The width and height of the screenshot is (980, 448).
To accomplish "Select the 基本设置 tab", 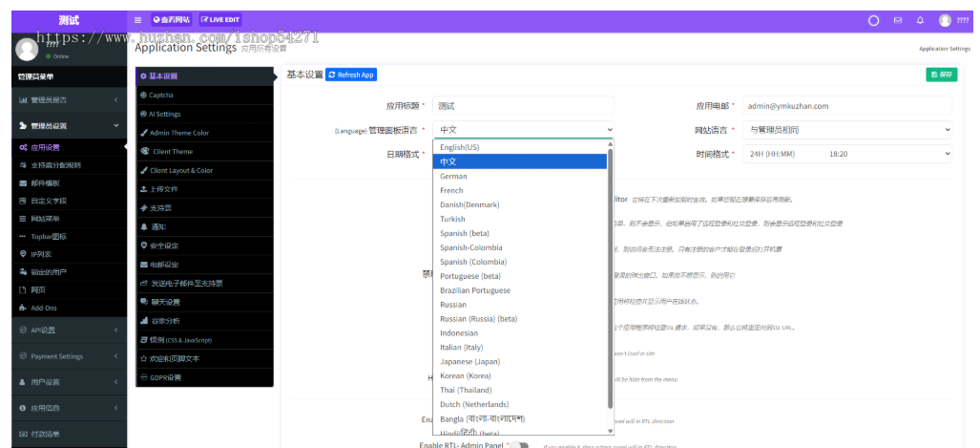I will click(x=204, y=76).
